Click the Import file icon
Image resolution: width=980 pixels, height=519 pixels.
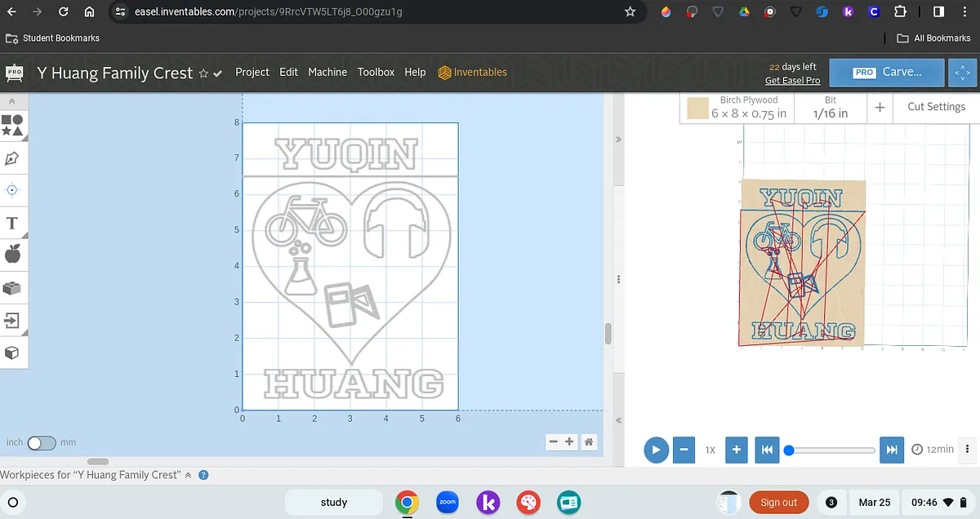coord(12,320)
